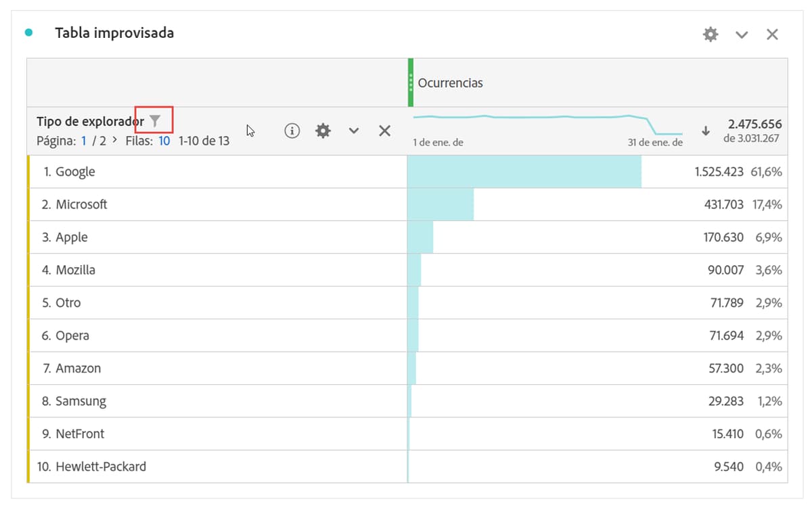Click the teal dot beside Tabla improvisada
The image size is (812, 512).
click(28, 31)
